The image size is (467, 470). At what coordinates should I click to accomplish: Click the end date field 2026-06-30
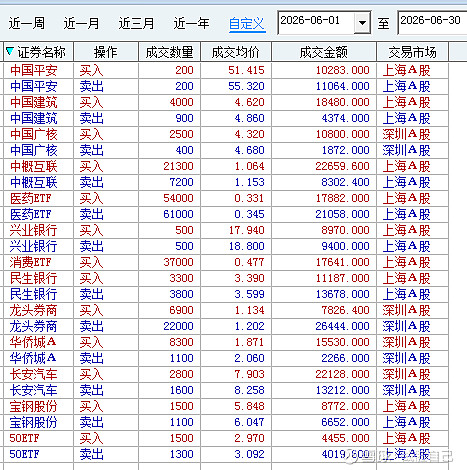(433, 23)
